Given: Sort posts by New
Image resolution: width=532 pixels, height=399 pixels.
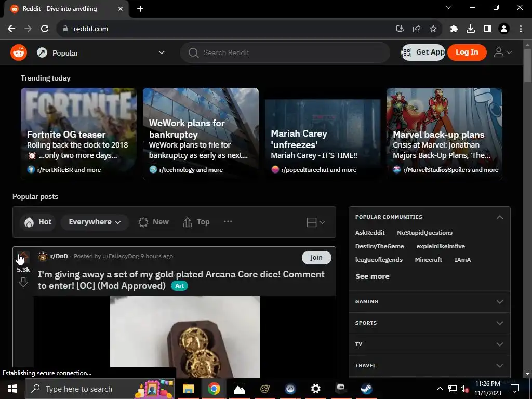Looking at the screenshot, I should pos(153,222).
